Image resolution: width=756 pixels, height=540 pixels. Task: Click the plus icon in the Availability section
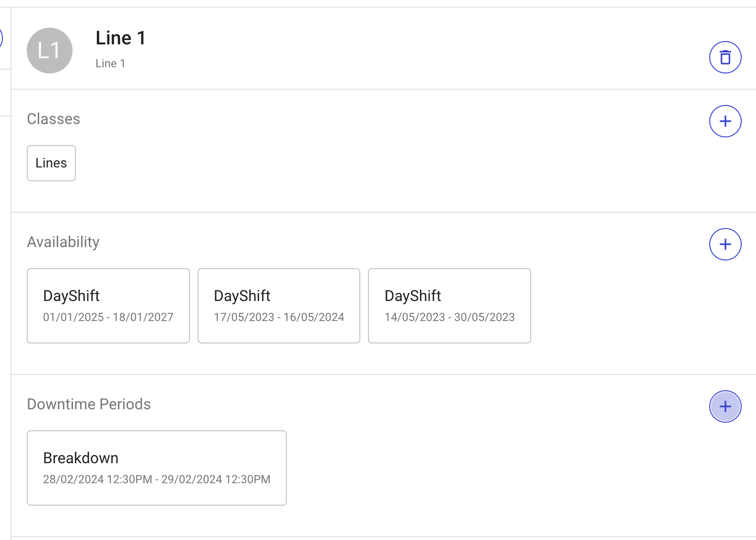pos(725,244)
